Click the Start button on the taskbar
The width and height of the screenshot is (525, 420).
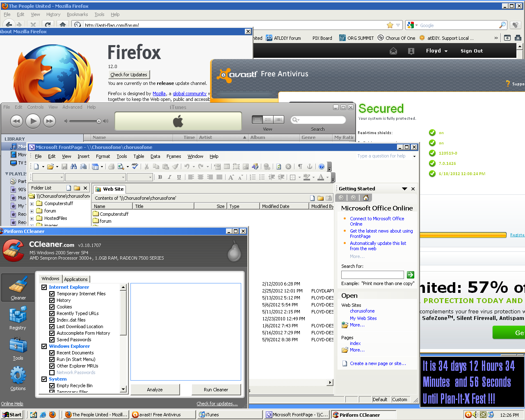(12, 415)
